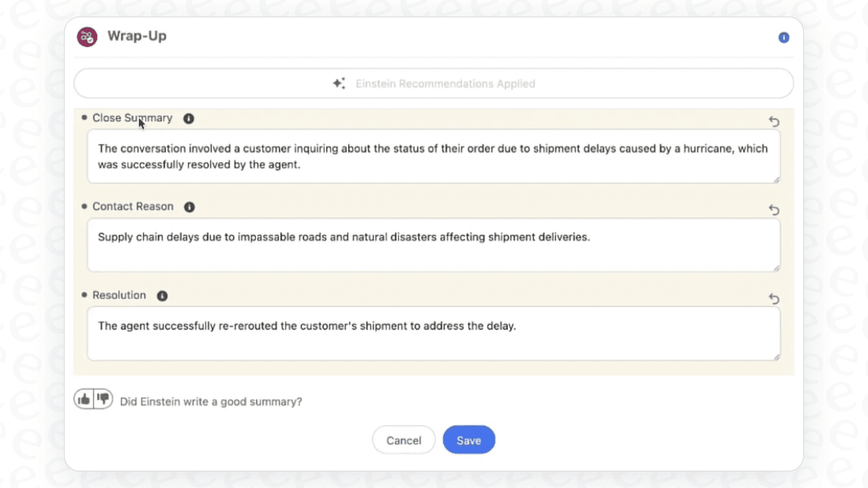
Task: Click the Einstein sparkle icon
Action: pyautogui.click(x=338, y=83)
